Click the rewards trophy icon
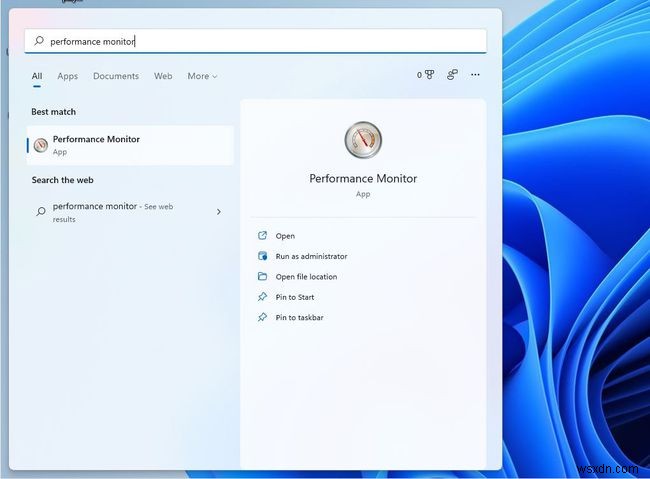Image resolution: width=650 pixels, height=479 pixels. pyautogui.click(x=430, y=75)
